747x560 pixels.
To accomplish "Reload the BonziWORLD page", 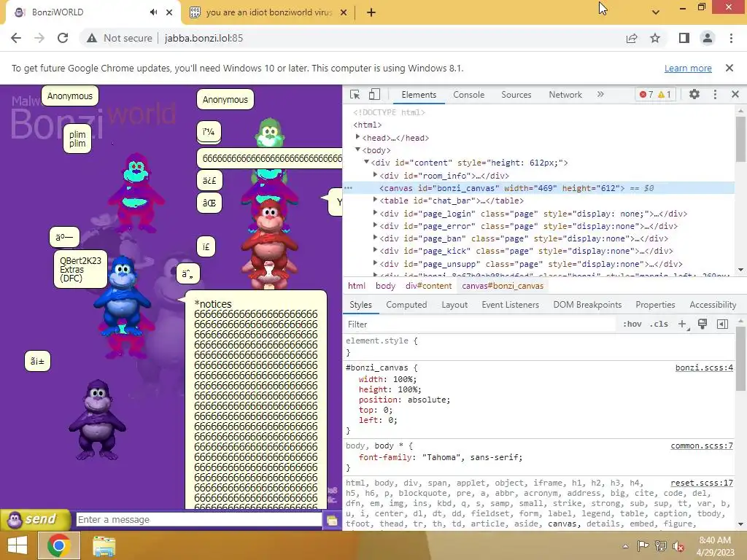I will [x=63, y=38].
